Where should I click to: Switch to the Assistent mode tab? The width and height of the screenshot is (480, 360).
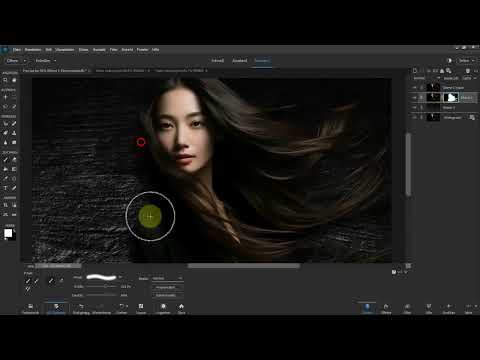pos(240,61)
